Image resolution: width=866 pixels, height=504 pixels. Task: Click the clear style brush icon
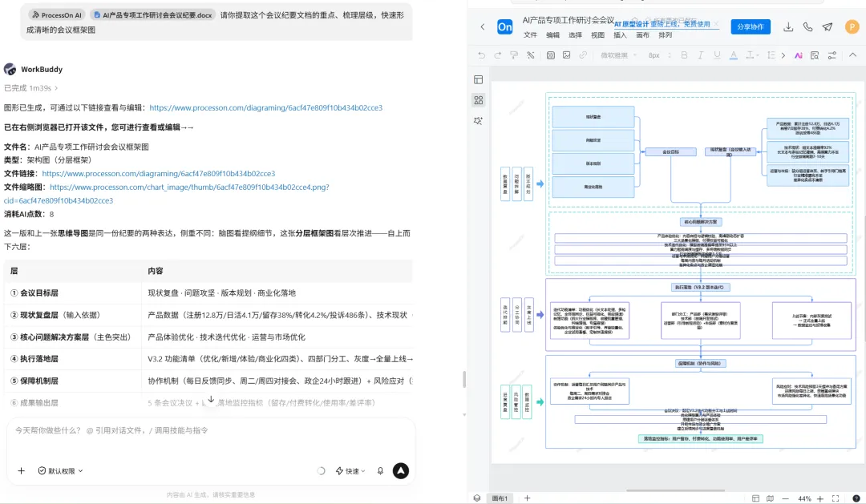click(x=531, y=55)
